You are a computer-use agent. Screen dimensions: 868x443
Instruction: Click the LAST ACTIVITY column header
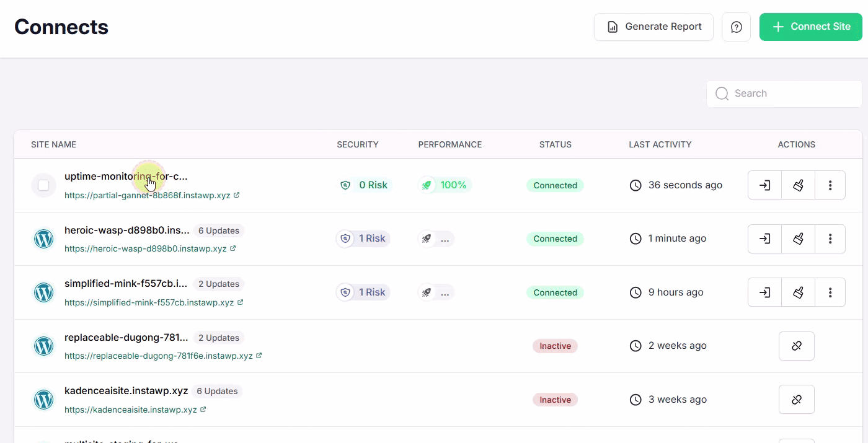[660, 144]
